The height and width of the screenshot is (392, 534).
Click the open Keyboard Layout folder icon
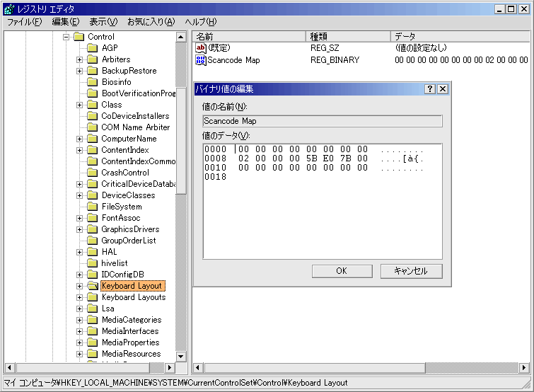pos(92,286)
